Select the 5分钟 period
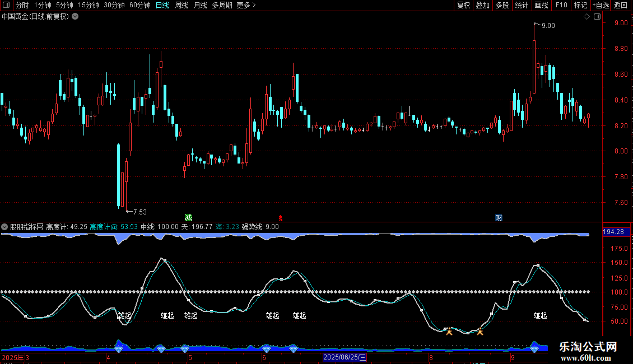This screenshot has height=364, width=633. point(64,5)
